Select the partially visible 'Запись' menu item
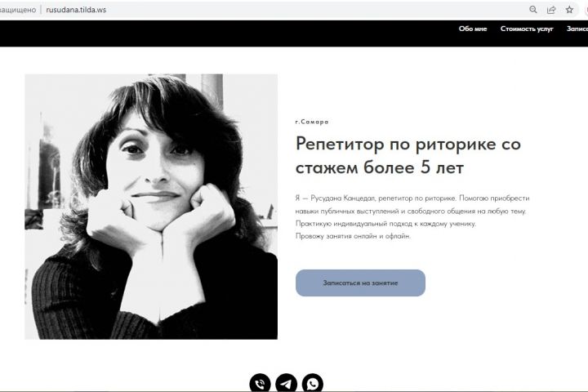The image size is (588, 392). point(577,29)
